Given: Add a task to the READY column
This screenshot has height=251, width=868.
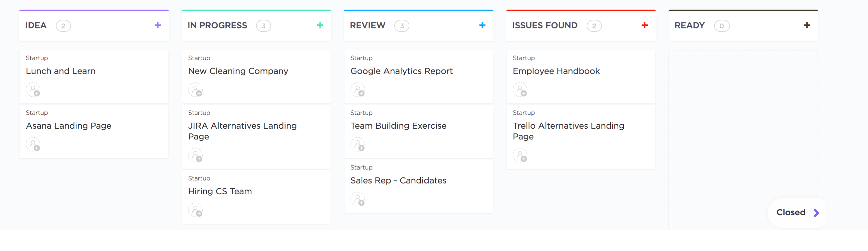Looking at the screenshot, I should [x=807, y=25].
